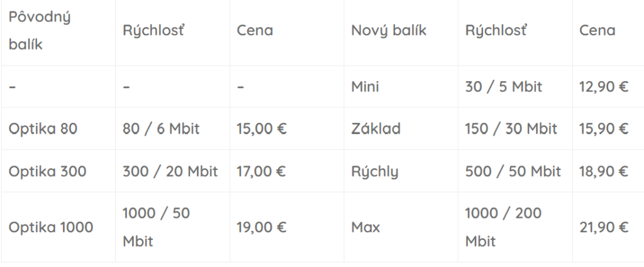Select the 'Optika 80' cell
The width and height of the screenshot is (644, 267).
(x=43, y=128)
